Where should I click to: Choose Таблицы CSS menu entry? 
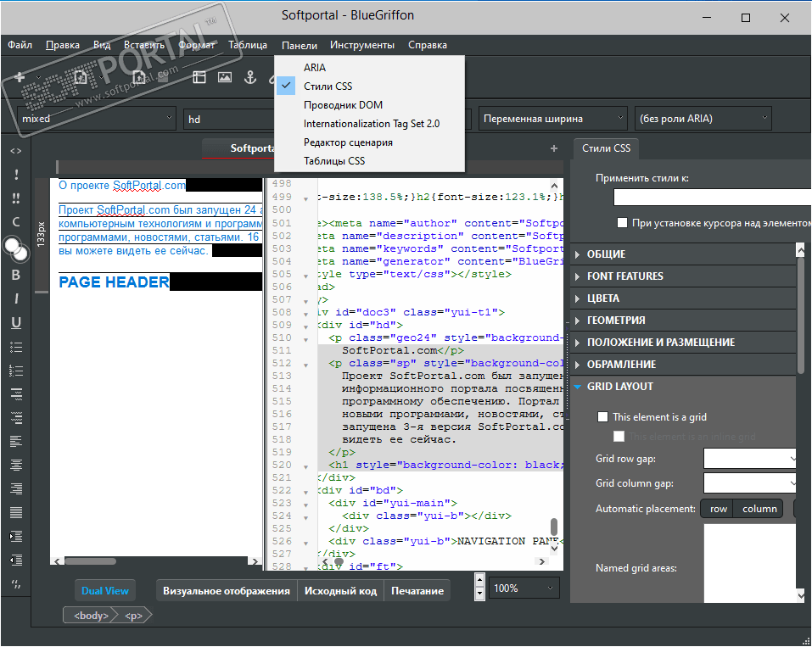370,161
